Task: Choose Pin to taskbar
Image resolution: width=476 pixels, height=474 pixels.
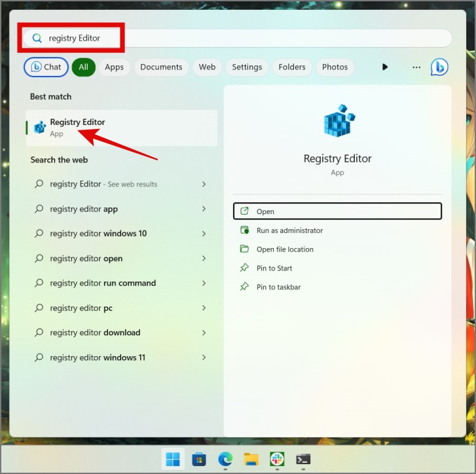Action: click(x=337, y=287)
